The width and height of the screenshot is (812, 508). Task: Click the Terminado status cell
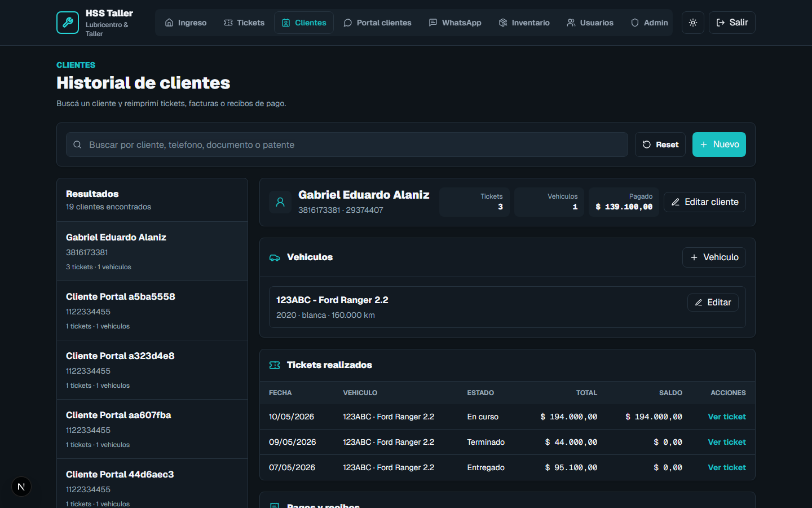(486, 442)
